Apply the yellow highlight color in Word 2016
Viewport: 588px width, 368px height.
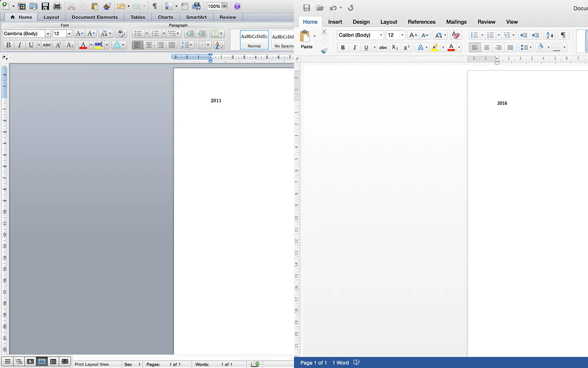(435, 47)
